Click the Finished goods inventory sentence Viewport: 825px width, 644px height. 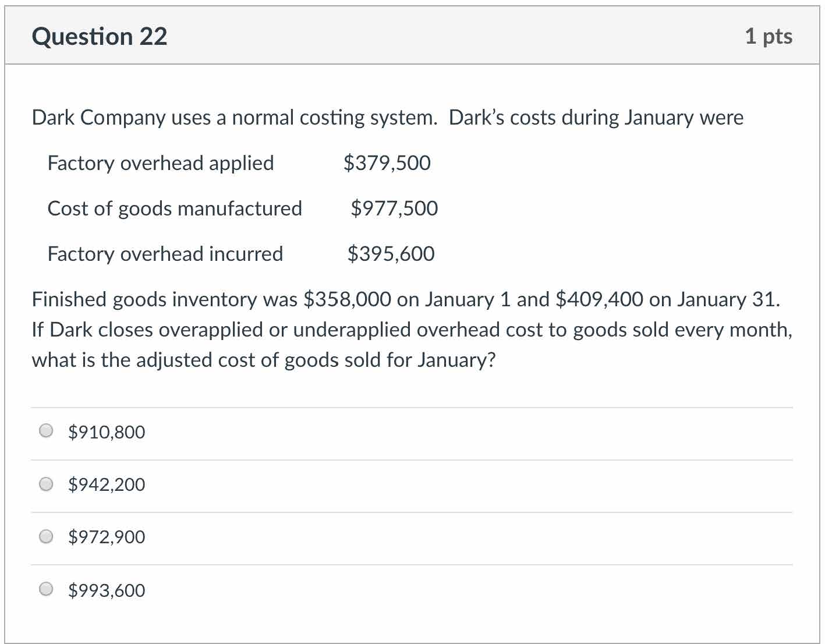406,299
